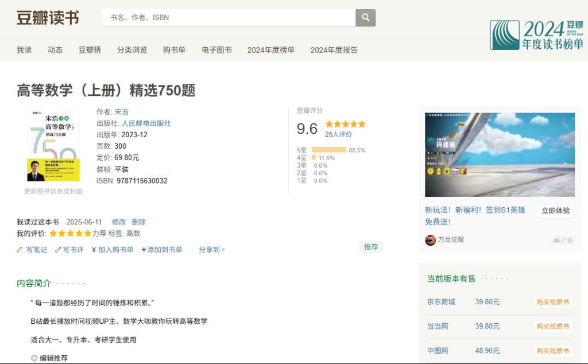Open the 动态 navigation item

55,50
